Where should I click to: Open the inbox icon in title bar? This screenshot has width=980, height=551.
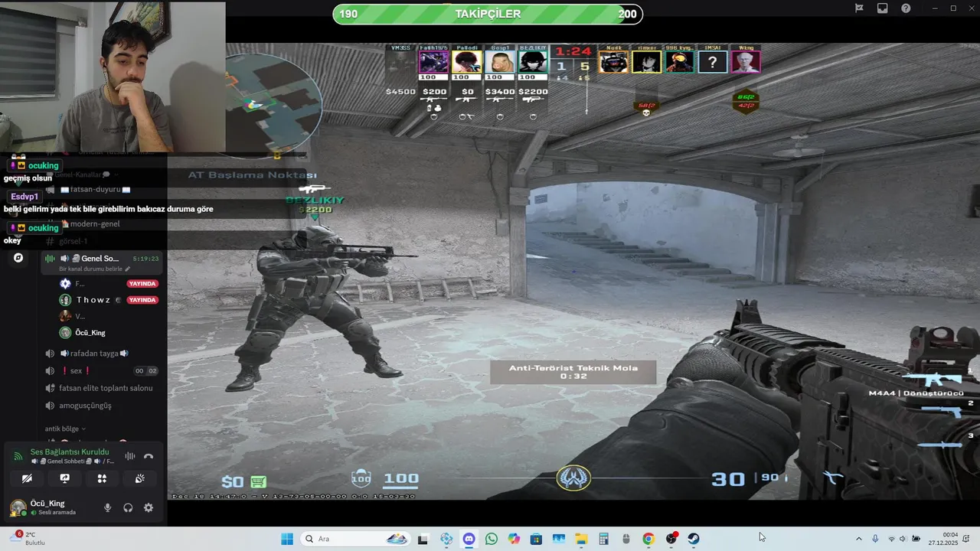coord(883,8)
